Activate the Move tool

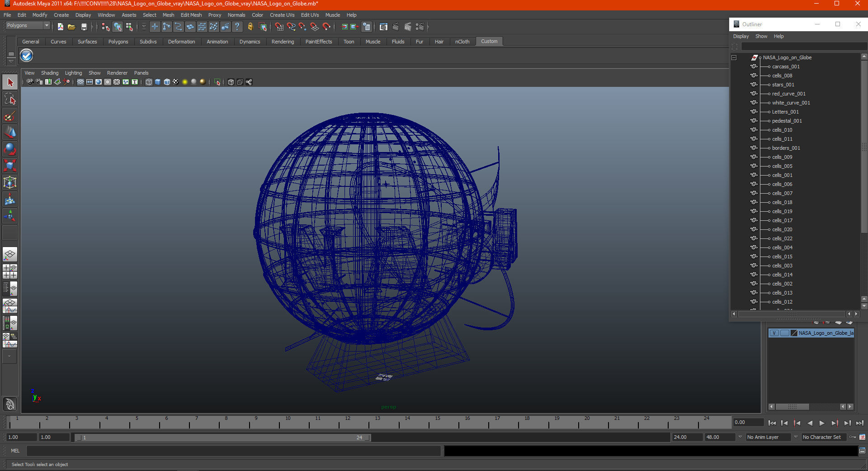point(10,133)
